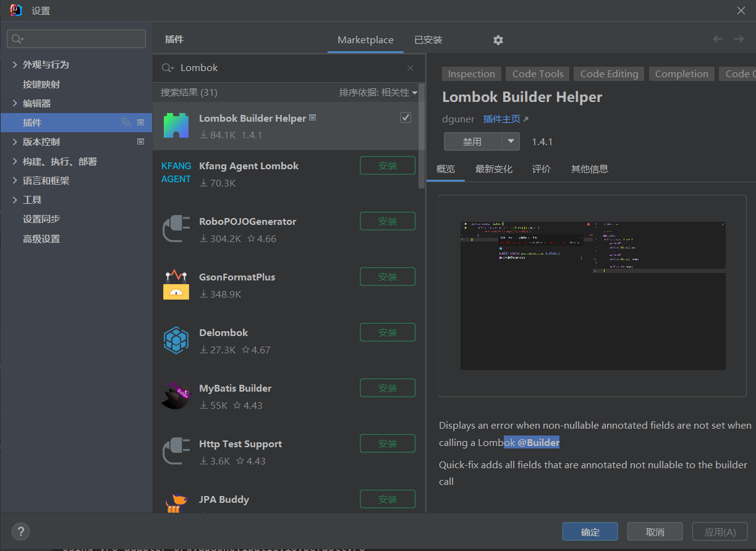
Task: Switch to the 已安装 tab
Action: (x=428, y=40)
